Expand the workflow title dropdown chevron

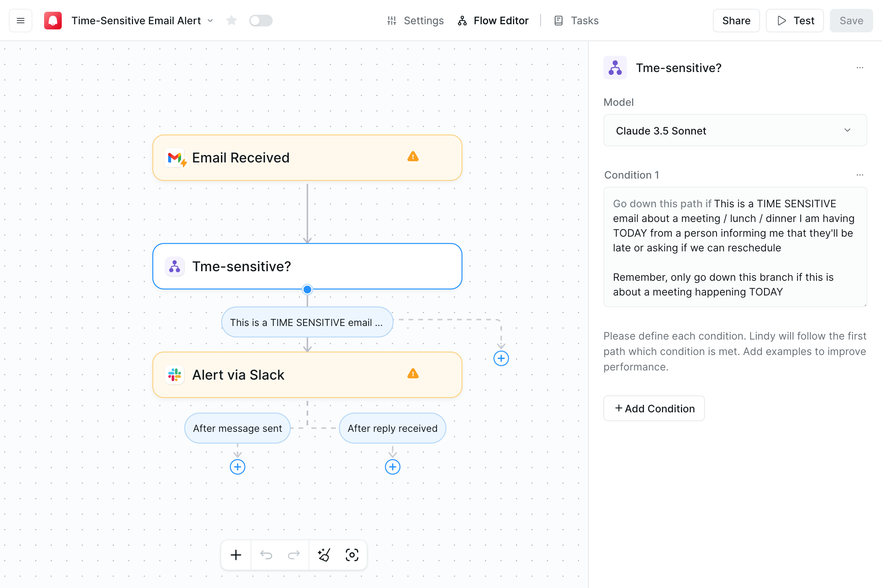tap(210, 21)
